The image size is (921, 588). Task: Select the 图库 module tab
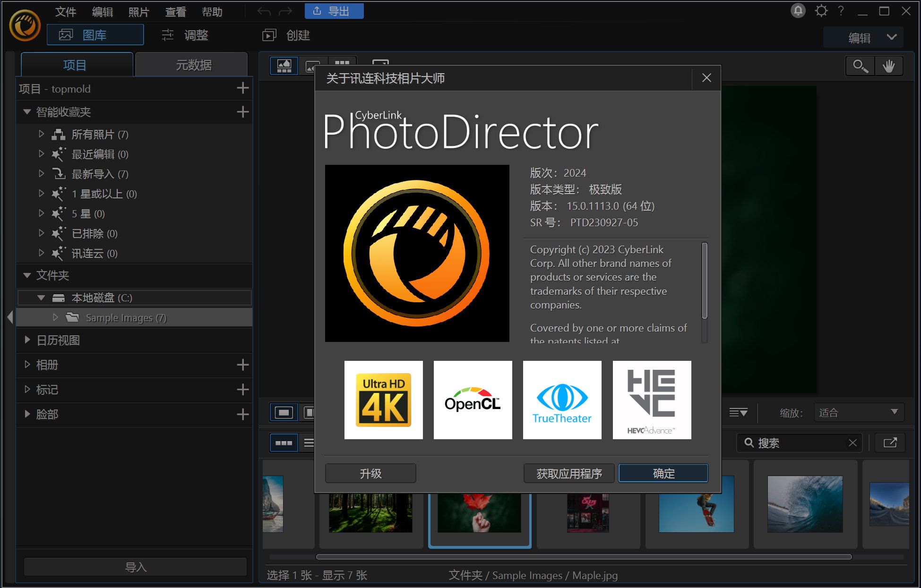click(95, 34)
